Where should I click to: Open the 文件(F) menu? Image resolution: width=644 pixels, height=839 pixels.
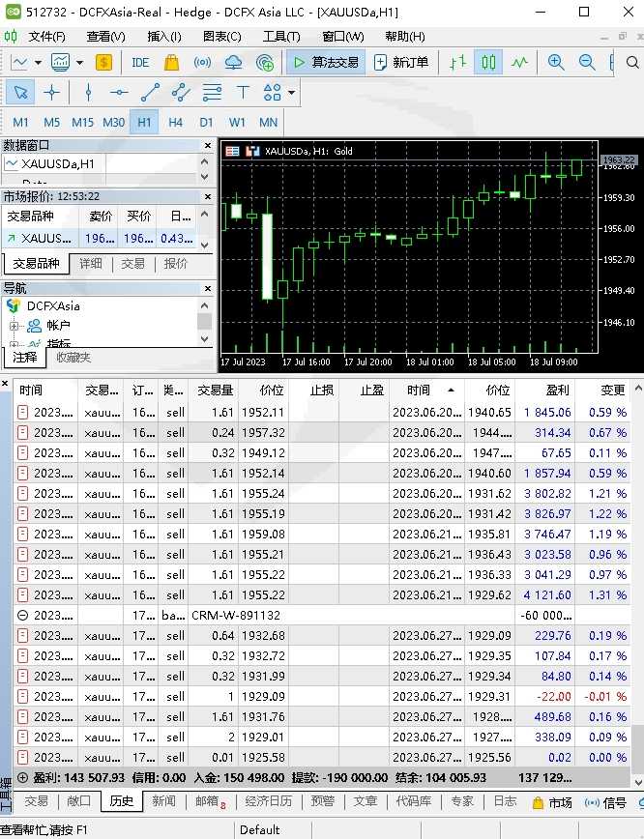[x=47, y=37]
